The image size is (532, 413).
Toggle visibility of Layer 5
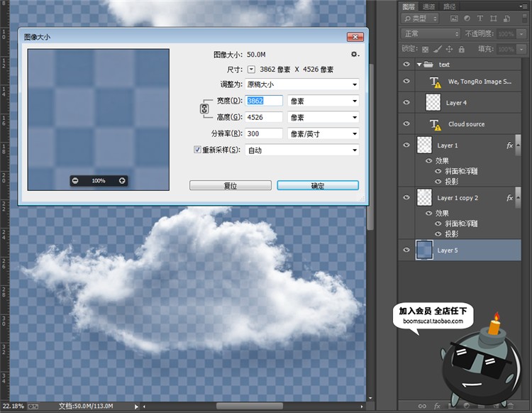point(406,250)
